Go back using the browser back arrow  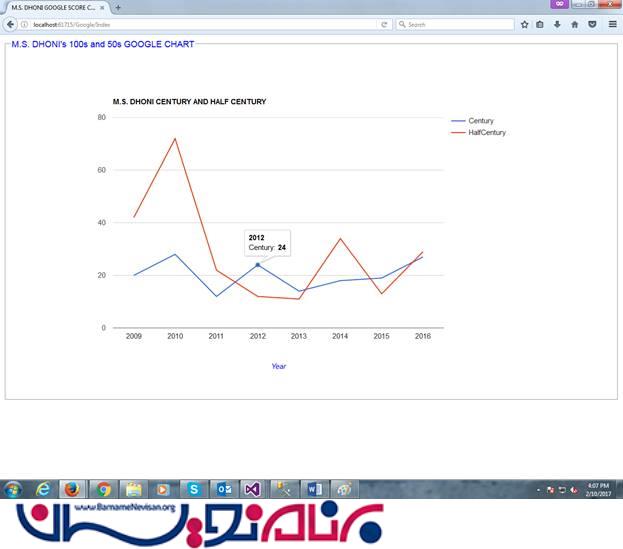pos(10,24)
